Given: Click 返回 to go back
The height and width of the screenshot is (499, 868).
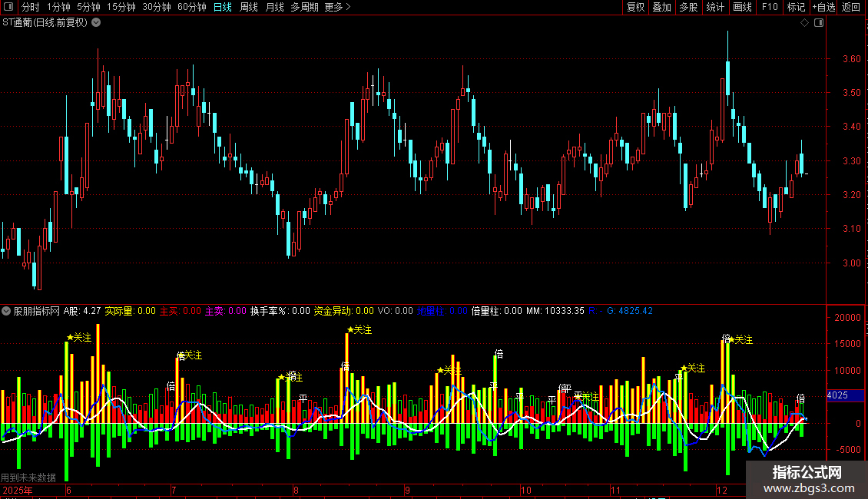Looking at the screenshot, I should tap(851, 7).
